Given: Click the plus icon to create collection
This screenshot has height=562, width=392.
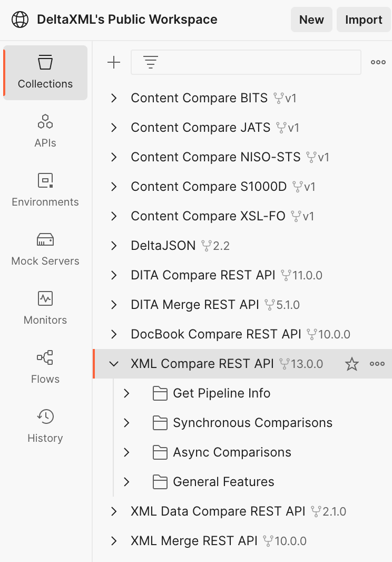Looking at the screenshot, I should click(x=114, y=63).
